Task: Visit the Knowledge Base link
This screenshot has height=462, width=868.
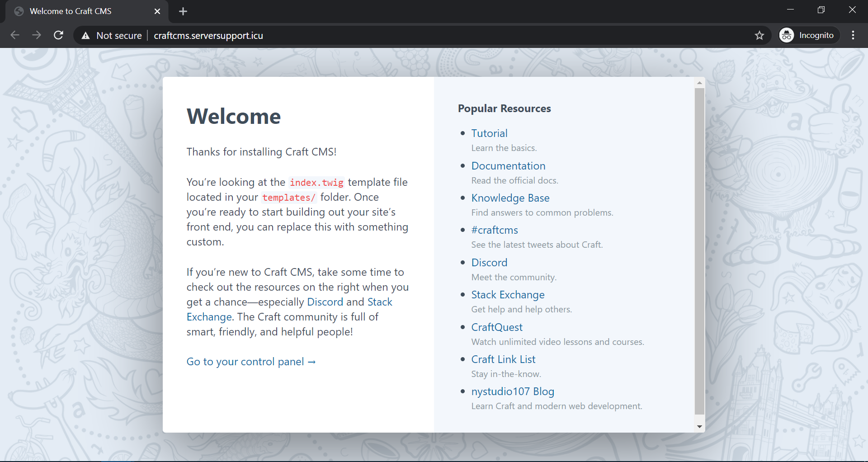Action: tap(510, 198)
